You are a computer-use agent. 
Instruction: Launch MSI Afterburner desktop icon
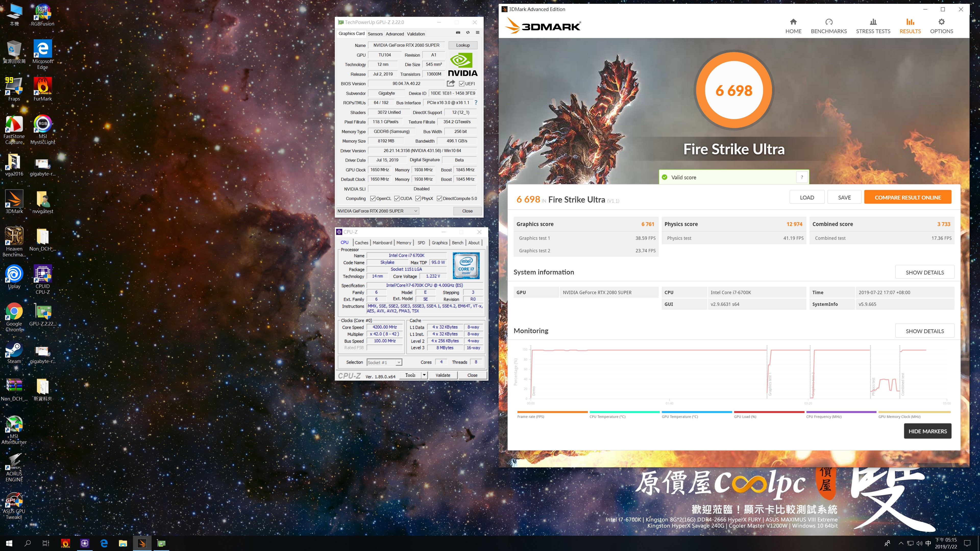14,430
